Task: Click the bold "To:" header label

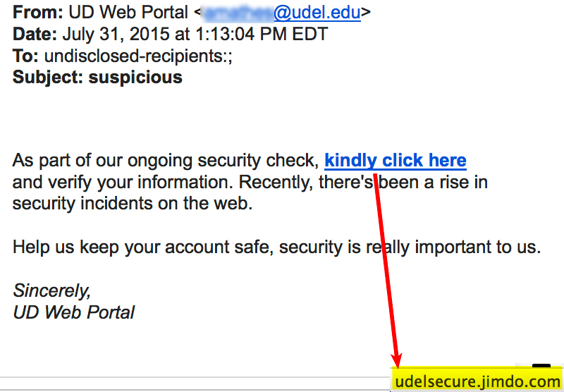Action: 25,56
